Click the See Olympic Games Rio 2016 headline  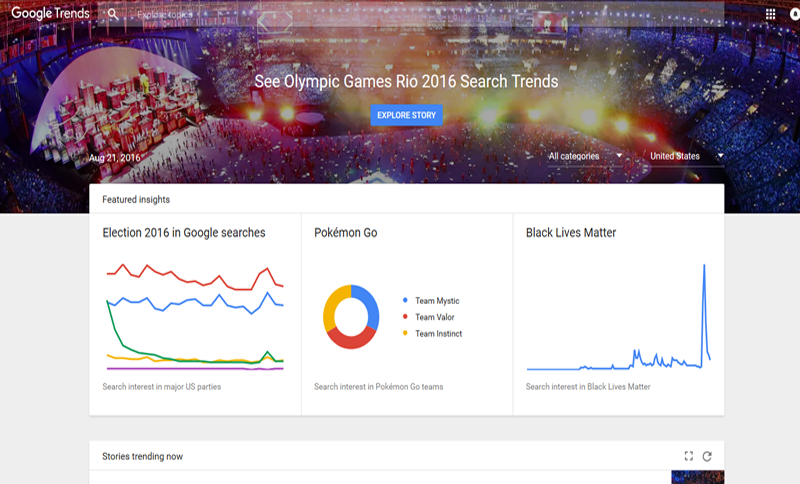pos(407,81)
